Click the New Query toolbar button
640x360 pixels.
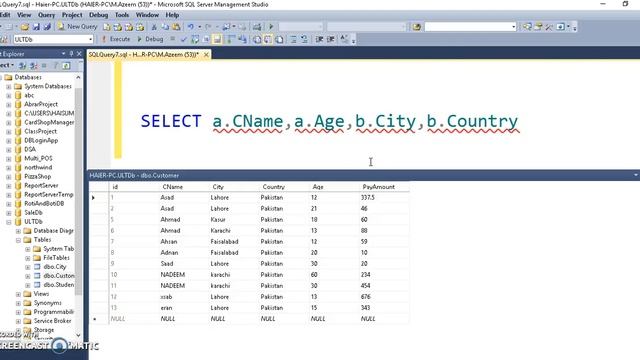coord(77,27)
